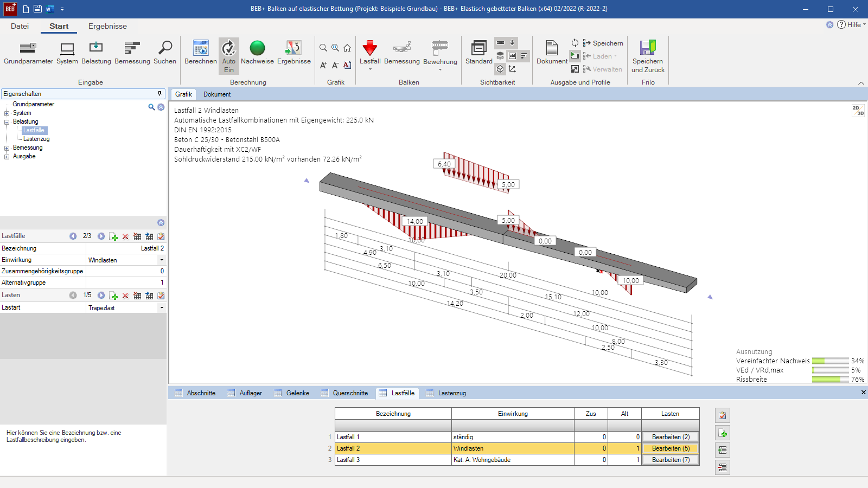
Task: Show the Nachweise green status
Action: click(257, 53)
